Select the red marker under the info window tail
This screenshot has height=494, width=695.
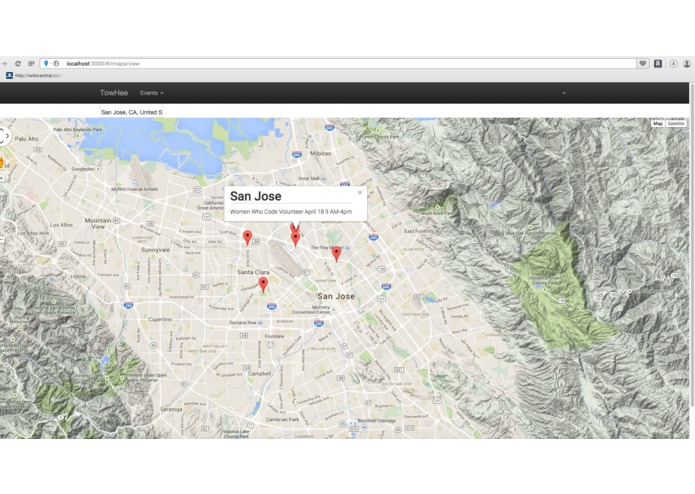point(295,239)
